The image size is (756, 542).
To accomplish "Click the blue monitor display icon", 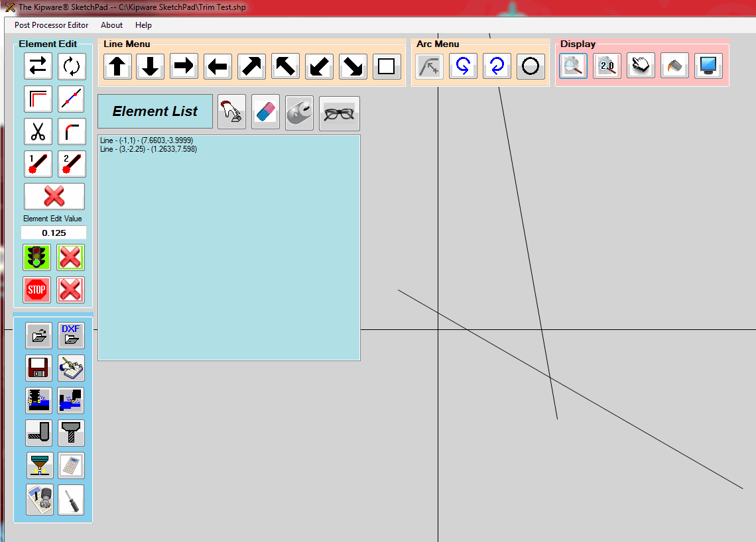I will click(708, 66).
